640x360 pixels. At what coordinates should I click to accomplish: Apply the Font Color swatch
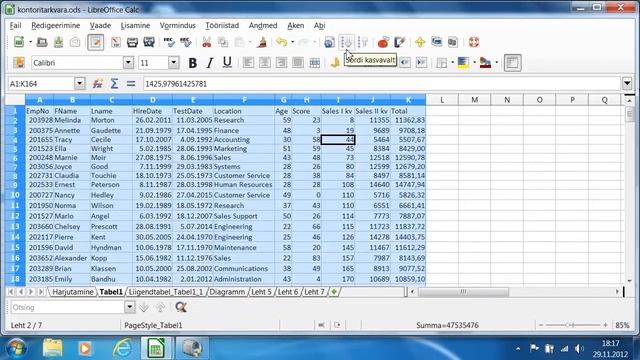click(x=485, y=62)
